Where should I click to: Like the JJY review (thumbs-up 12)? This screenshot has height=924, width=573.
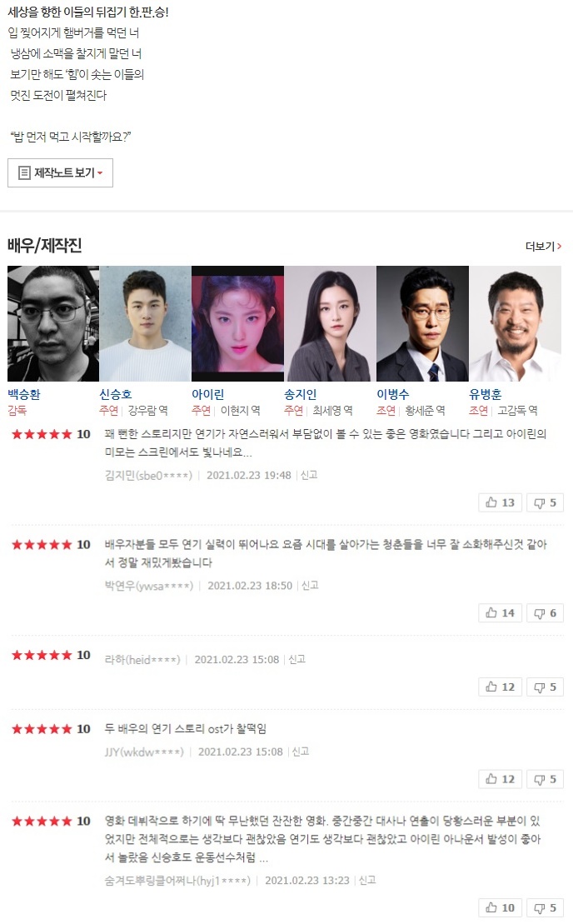point(500,779)
